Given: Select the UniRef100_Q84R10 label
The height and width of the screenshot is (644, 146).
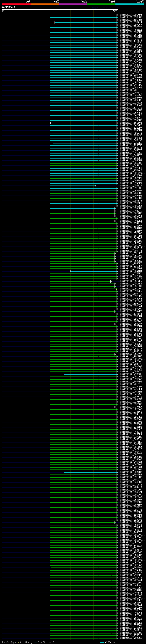Looking at the screenshot, I should [131, 487].
